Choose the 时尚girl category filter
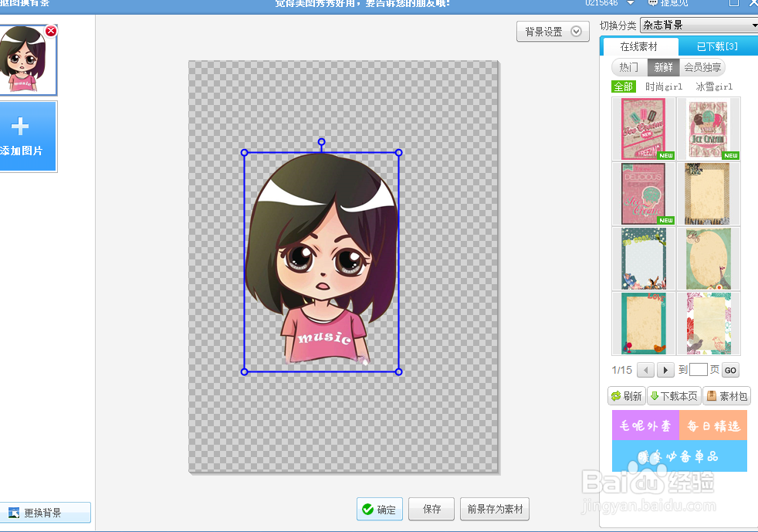 664,86
